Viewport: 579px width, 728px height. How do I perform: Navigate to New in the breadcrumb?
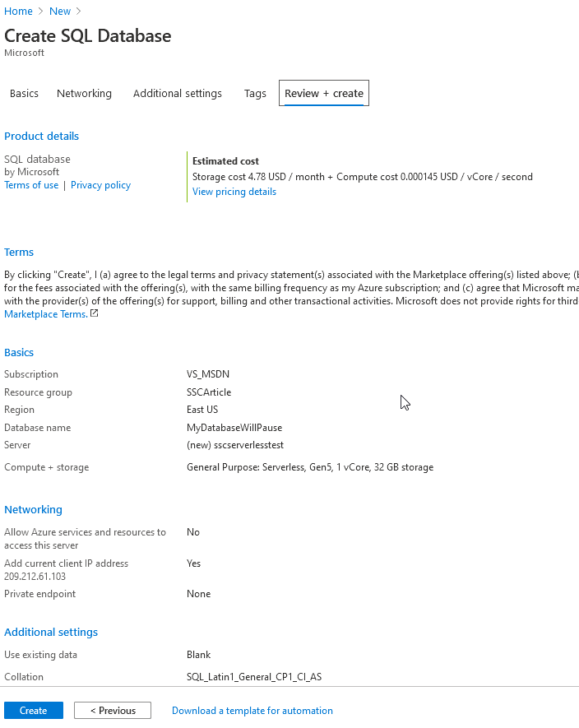click(x=60, y=12)
